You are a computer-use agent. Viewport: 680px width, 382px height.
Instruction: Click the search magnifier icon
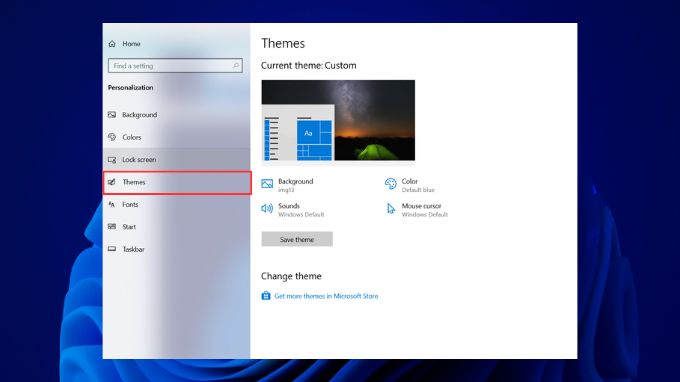pyautogui.click(x=235, y=66)
